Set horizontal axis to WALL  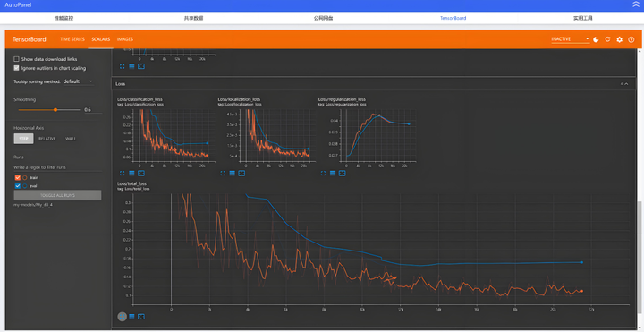[x=71, y=139]
